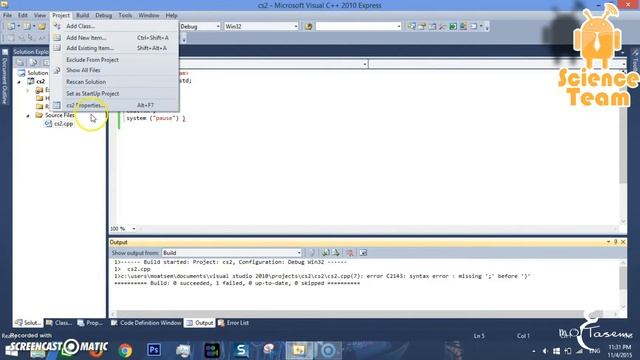Switch to the Code Definition Window tab
Screen dimensions: 640x360
tap(146, 323)
